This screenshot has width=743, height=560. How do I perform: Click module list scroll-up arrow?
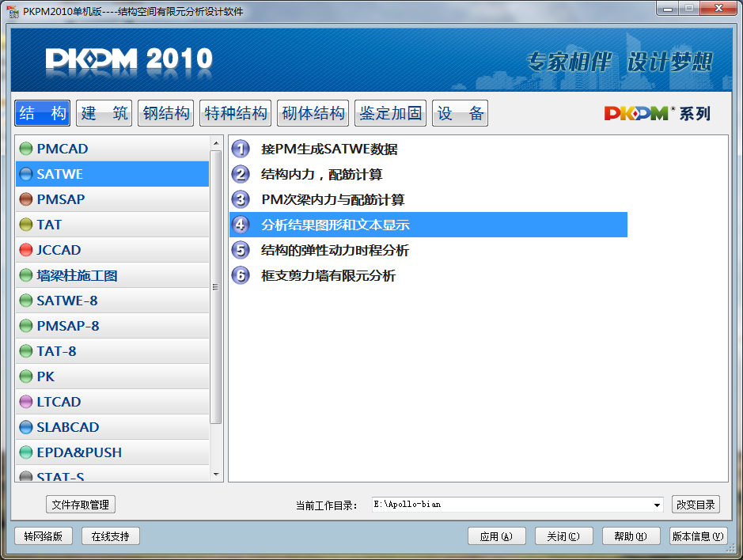coord(216,143)
